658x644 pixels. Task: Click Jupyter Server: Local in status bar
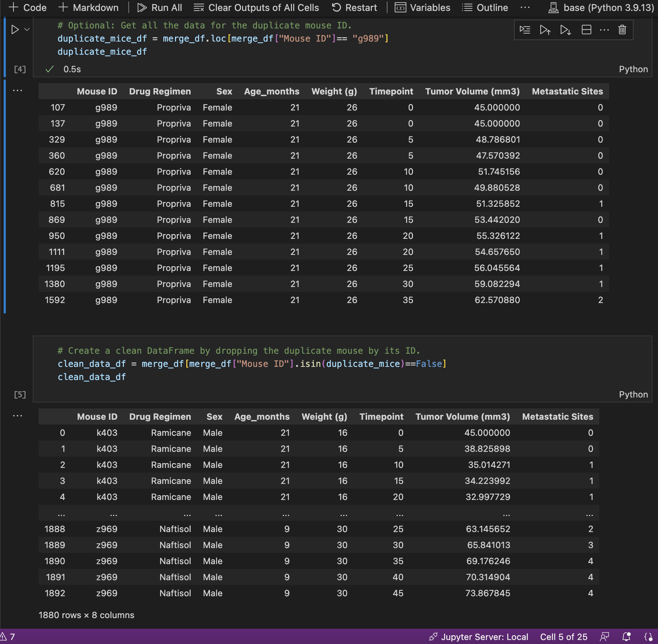[x=479, y=637]
